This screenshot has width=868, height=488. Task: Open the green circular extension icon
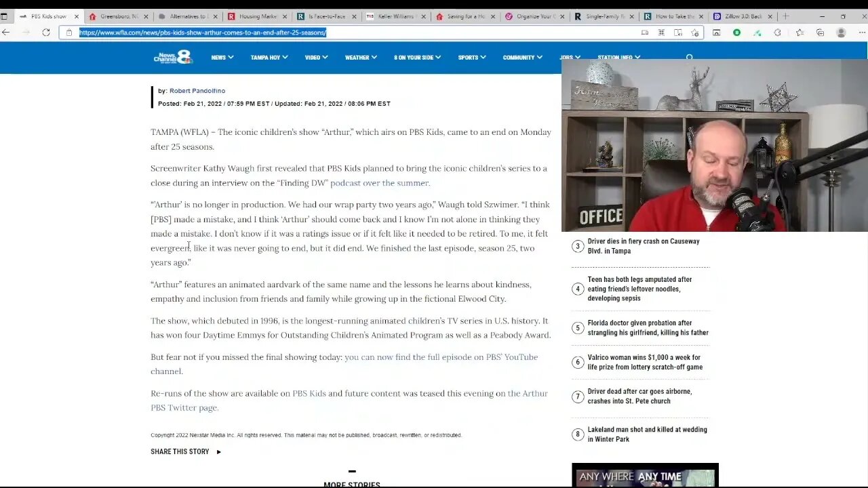[736, 33]
